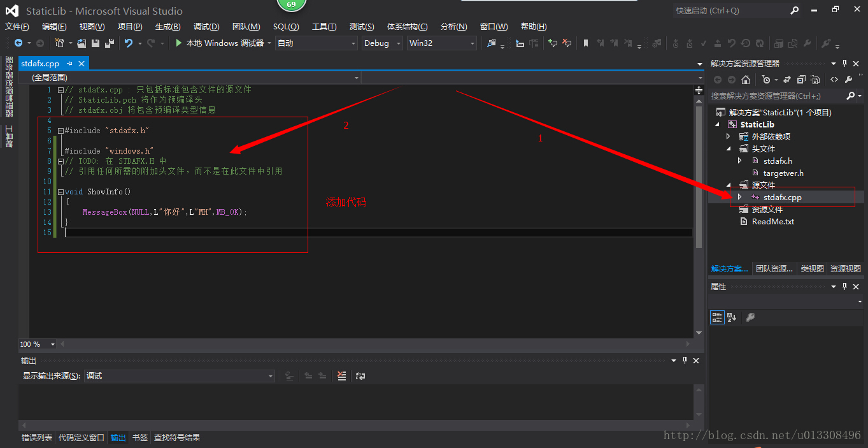
Task: Open the 工具(T) Tools menu
Action: 324,27
